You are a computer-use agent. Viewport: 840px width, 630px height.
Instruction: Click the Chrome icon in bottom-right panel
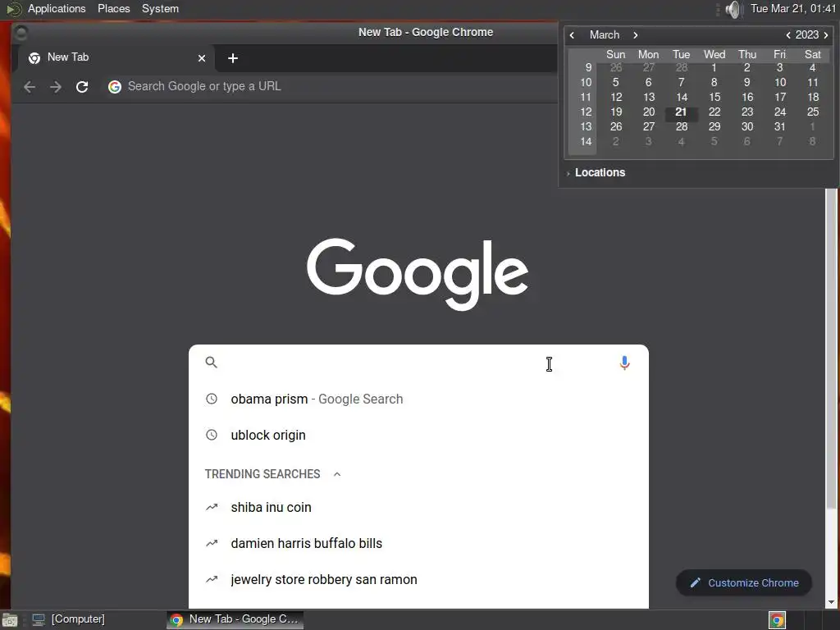778,620
